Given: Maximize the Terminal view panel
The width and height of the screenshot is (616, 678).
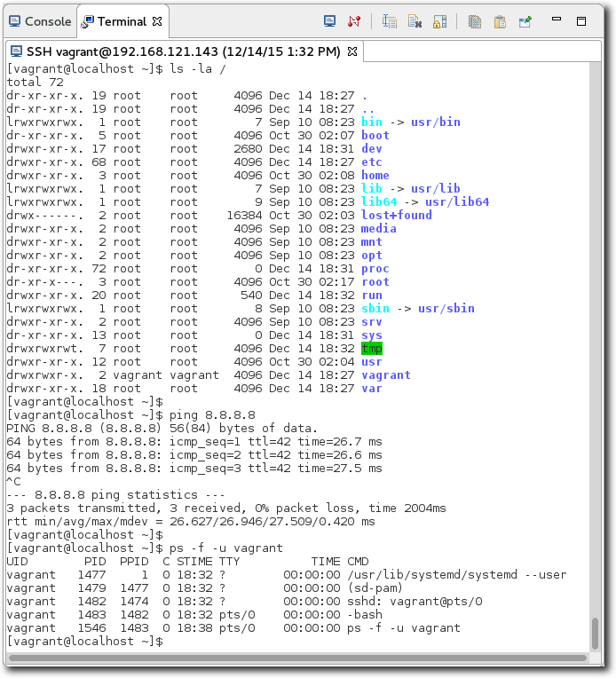Looking at the screenshot, I should (x=581, y=20).
